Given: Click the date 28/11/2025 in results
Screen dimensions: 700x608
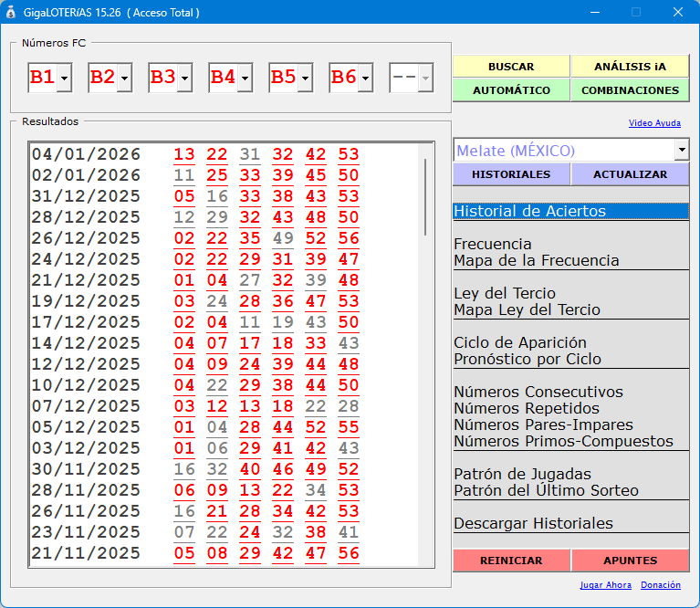Looking at the screenshot, I should click(x=86, y=490).
